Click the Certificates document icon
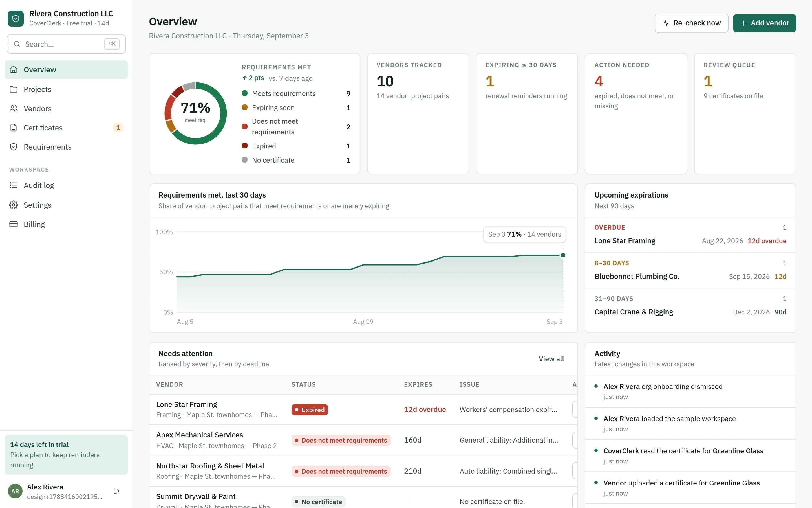 click(14, 128)
